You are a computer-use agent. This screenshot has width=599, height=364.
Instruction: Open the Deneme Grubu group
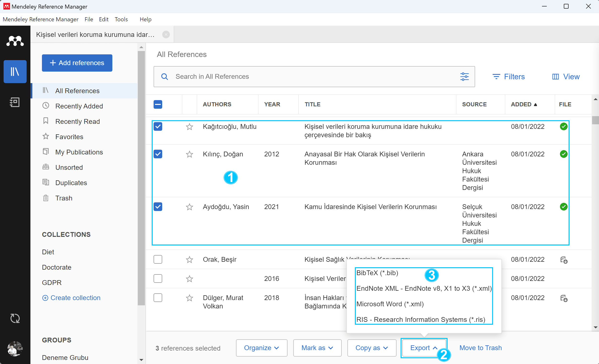[x=65, y=358]
